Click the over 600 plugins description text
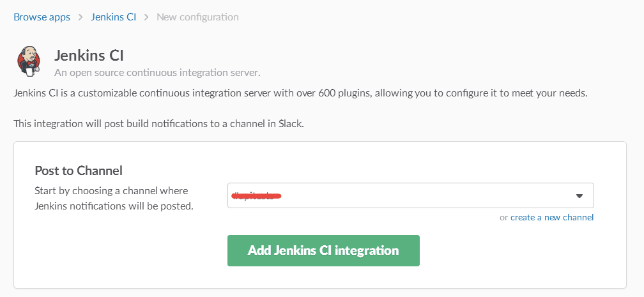Screen dimensions: 644x297 (301, 93)
